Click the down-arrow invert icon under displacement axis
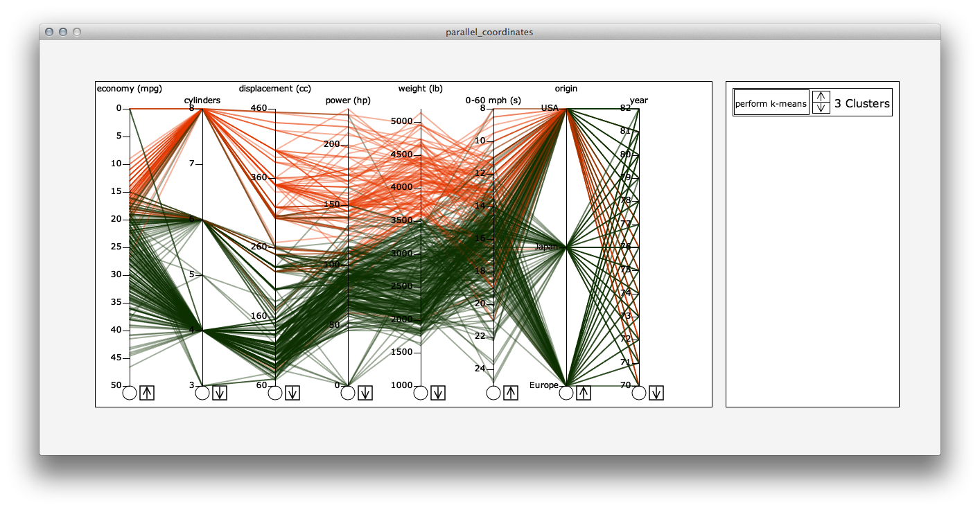Screen dimensions: 980x510 pos(292,392)
